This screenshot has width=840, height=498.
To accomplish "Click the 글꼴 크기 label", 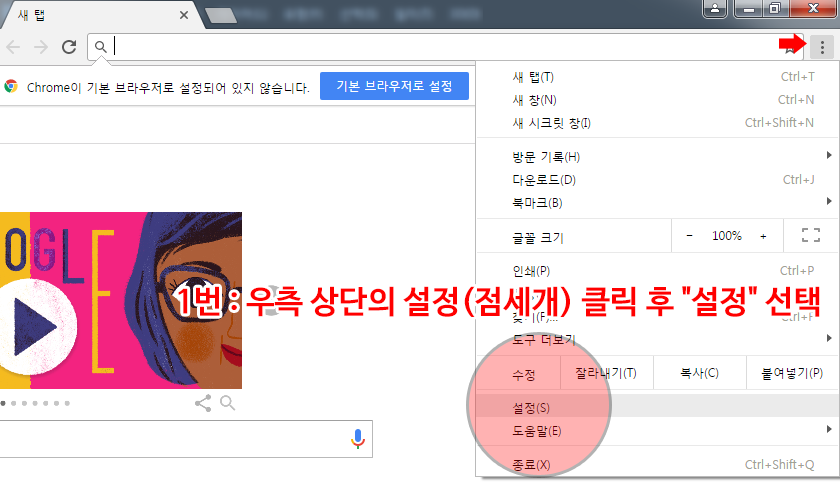I will 537,238.
